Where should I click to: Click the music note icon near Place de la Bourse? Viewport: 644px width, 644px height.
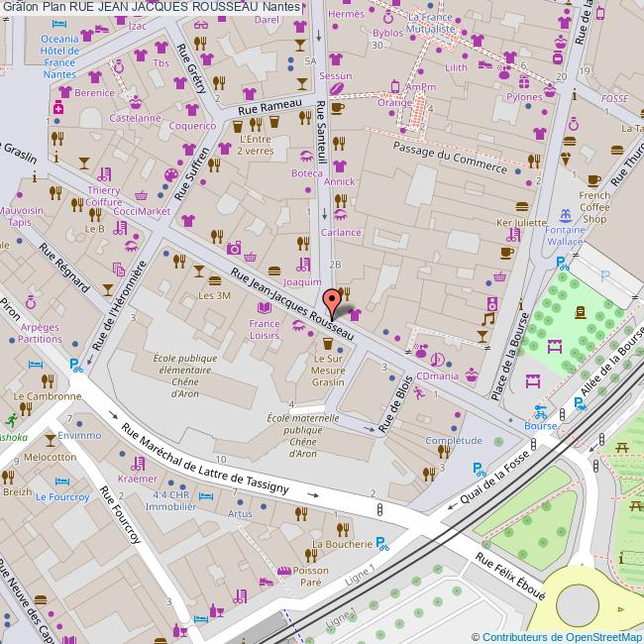click(487, 319)
